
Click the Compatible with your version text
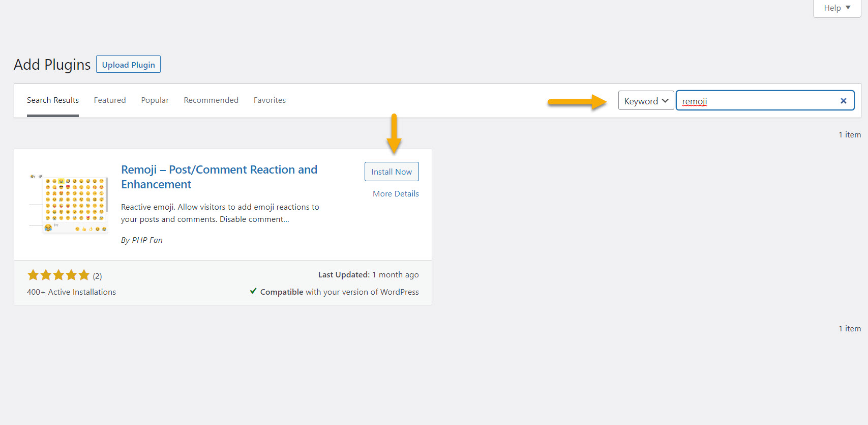(x=340, y=292)
